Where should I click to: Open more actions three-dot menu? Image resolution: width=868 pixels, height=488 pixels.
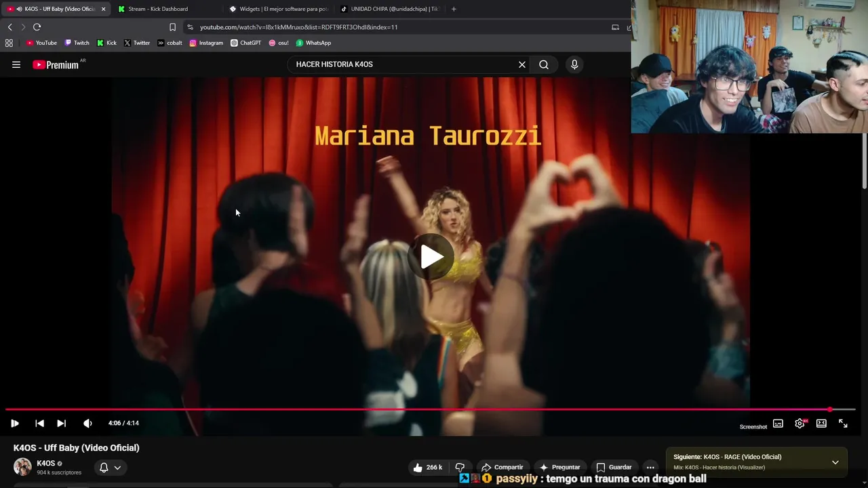650,467
